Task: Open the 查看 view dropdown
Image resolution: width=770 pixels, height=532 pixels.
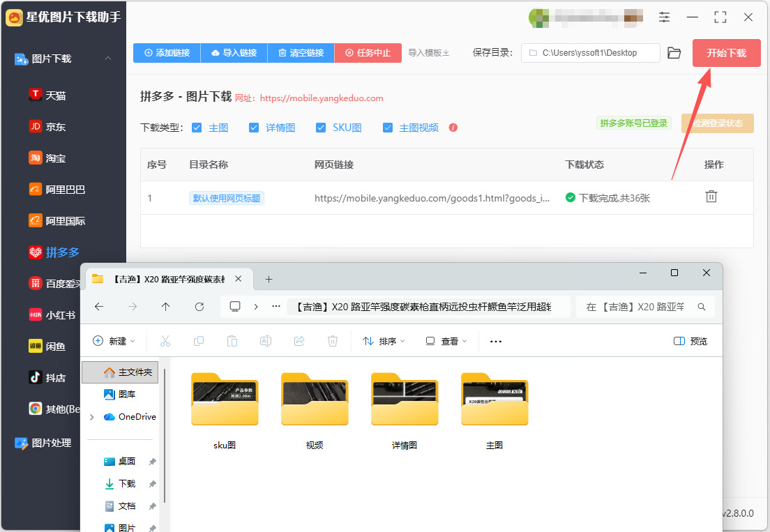Action: [x=446, y=341]
